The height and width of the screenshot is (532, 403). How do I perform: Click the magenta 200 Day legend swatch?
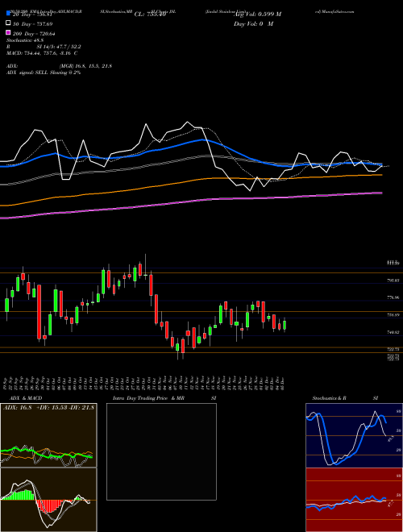point(8,33)
